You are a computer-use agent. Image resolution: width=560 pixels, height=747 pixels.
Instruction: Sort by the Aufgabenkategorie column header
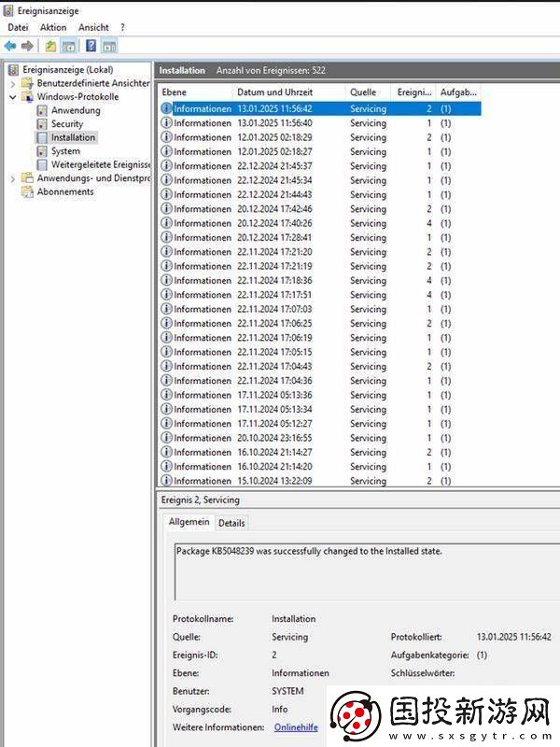[458, 92]
